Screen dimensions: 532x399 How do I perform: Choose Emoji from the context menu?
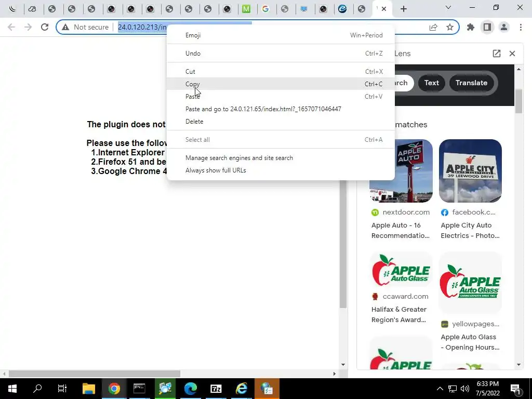tap(281, 35)
